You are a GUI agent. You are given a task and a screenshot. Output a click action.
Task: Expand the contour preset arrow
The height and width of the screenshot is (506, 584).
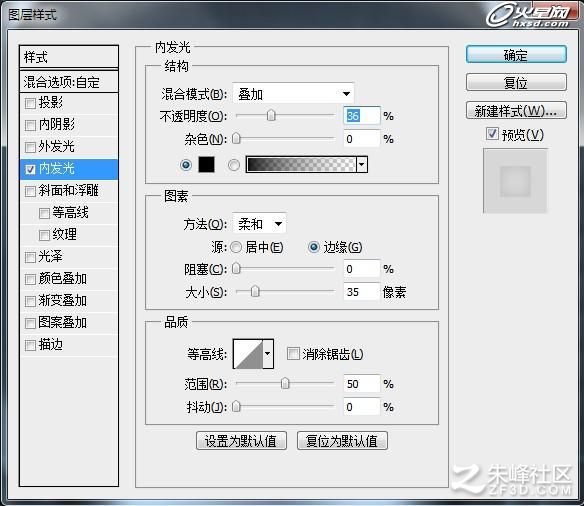click(x=268, y=354)
